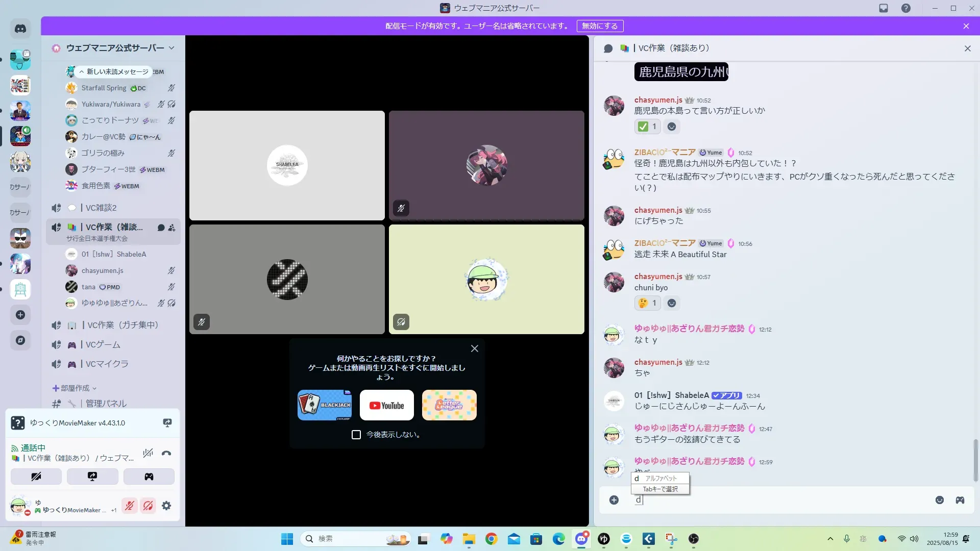The image size is (980, 551).
Task: Start an activity with game controller button
Action: point(149,477)
